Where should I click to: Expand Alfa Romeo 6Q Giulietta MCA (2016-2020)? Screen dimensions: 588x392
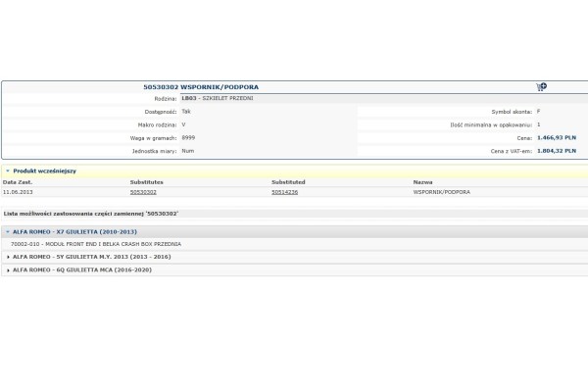(8, 270)
